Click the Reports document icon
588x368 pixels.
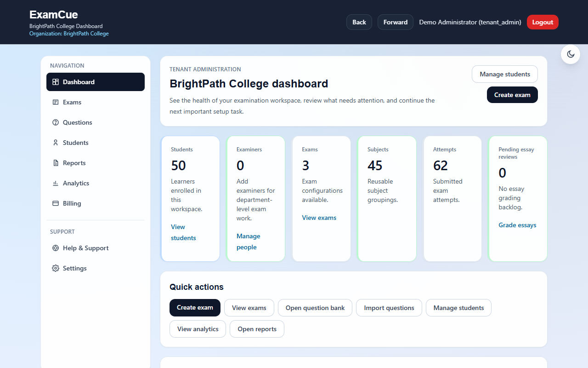point(56,163)
